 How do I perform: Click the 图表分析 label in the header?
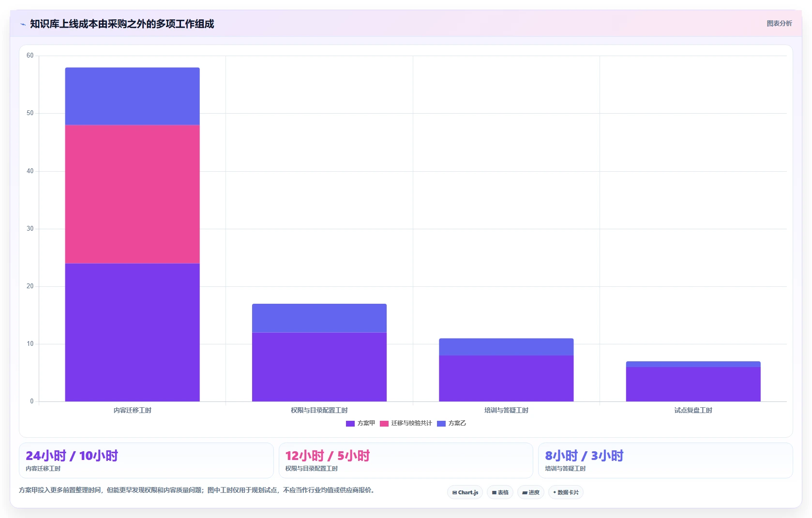(779, 23)
